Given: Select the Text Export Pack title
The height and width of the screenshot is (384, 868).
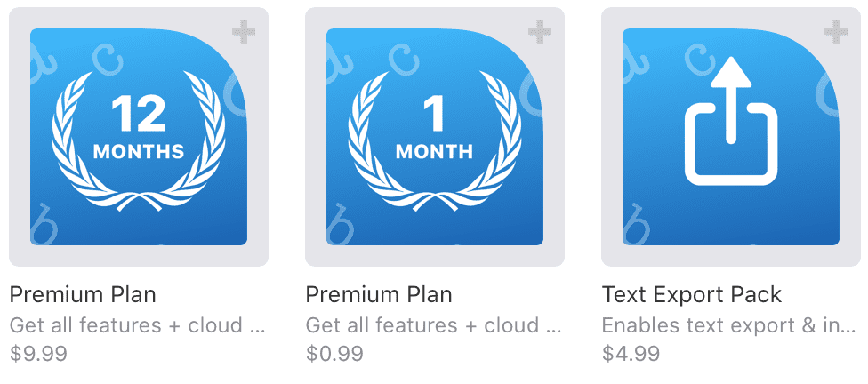Looking at the screenshot, I should pos(692,294).
